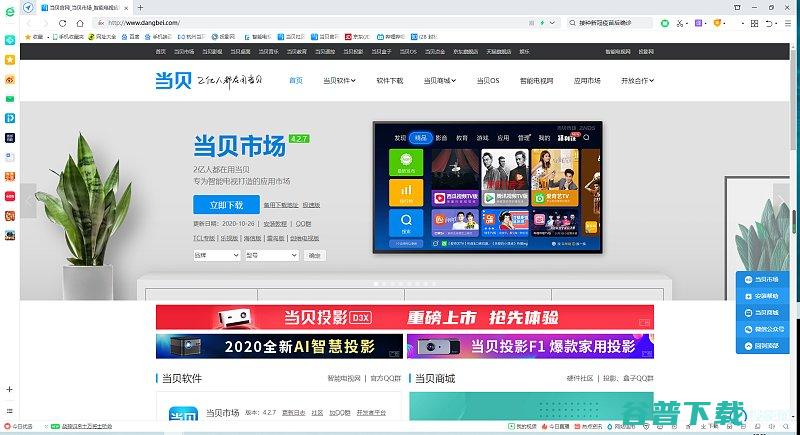
Task: Open a new browser tab
Action: [140, 8]
